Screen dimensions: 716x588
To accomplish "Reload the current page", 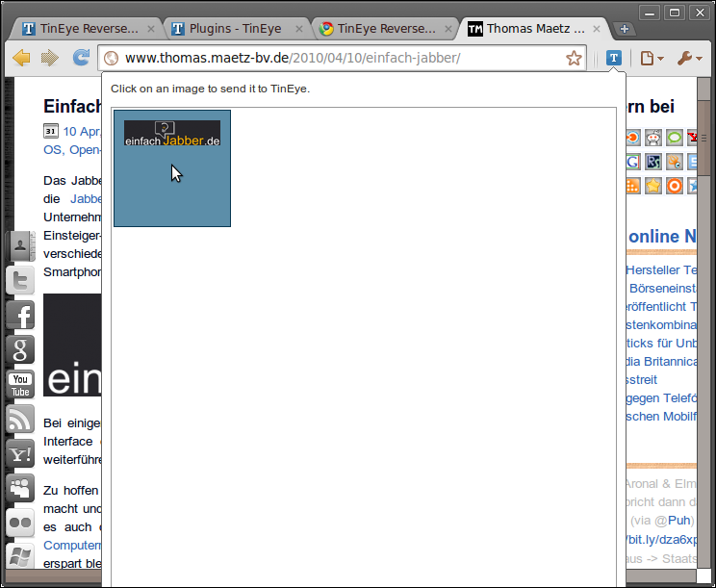I will click(x=82, y=58).
